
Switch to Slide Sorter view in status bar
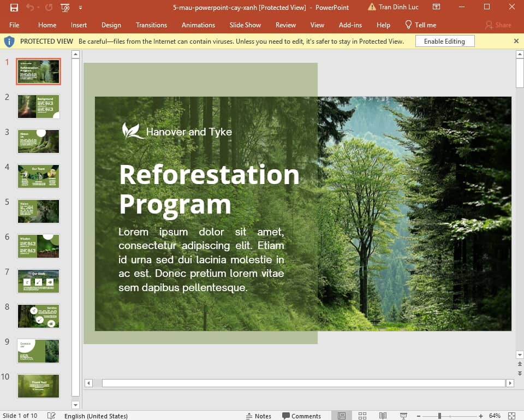[x=362, y=416]
